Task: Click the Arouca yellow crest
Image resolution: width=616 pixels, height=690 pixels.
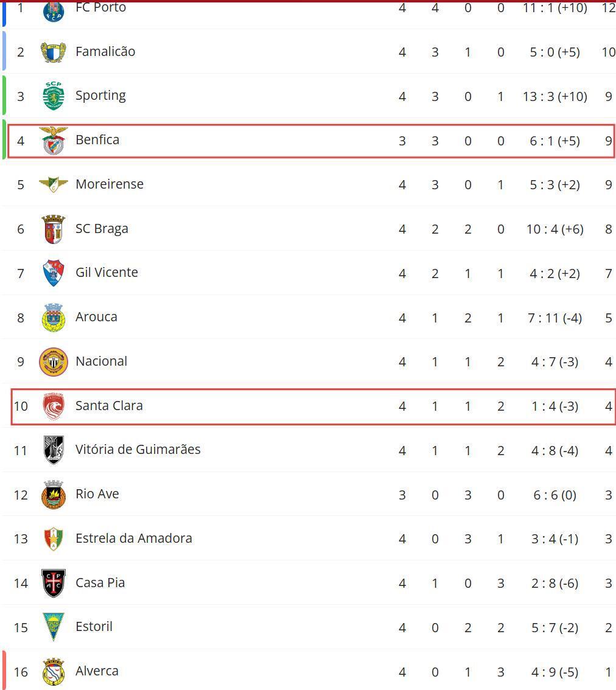Action: [54, 318]
